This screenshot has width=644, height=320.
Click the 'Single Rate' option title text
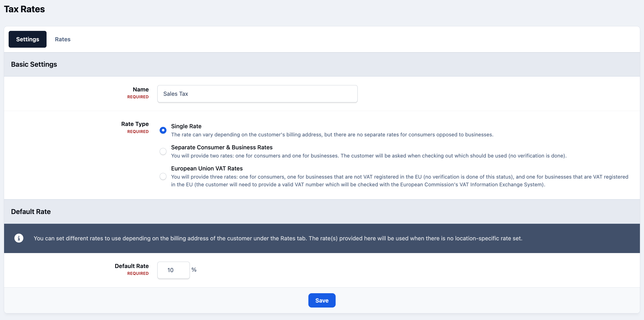(x=186, y=126)
